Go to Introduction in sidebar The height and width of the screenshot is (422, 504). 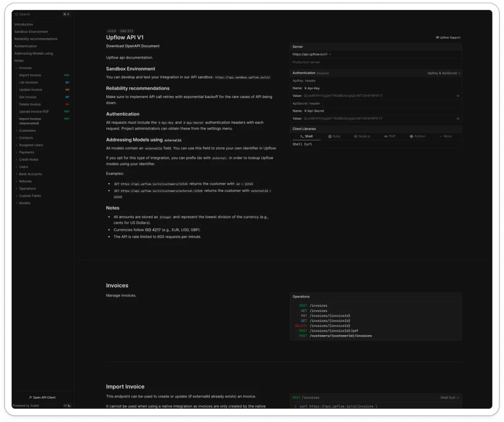23,24
